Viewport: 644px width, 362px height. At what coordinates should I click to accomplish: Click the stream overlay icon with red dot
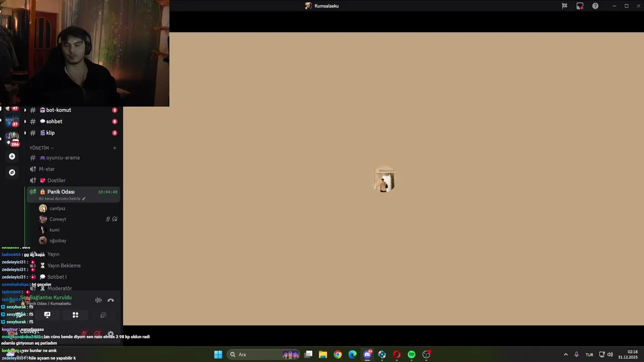coord(580,6)
